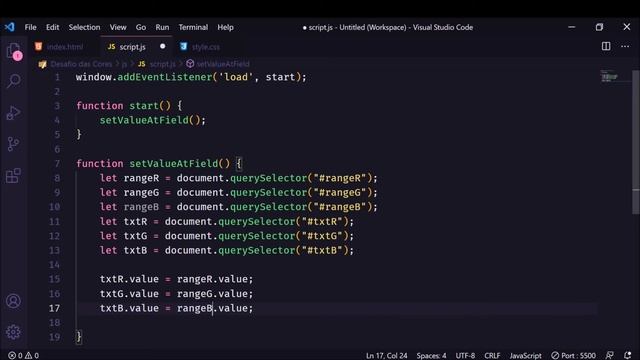Click the code minimap preview
The height and width of the screenshot is (360, 640).
coord(610,76)
